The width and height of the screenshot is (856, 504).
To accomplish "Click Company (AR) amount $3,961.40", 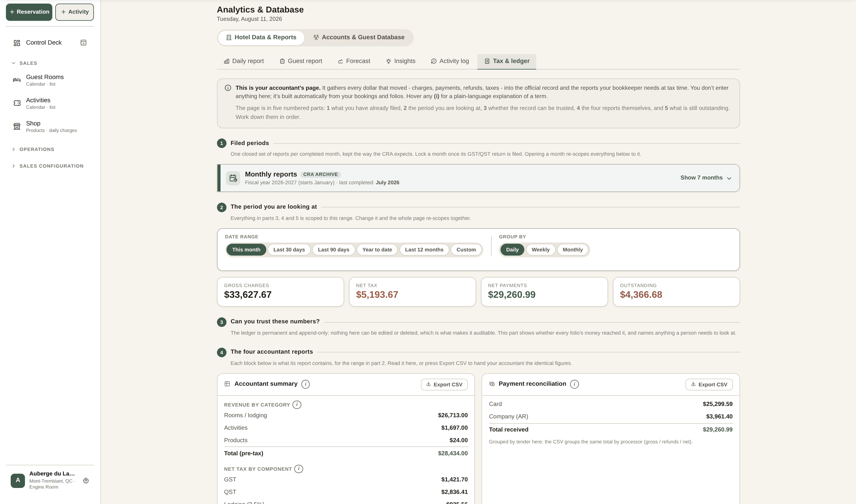I will tap(719, 416).
